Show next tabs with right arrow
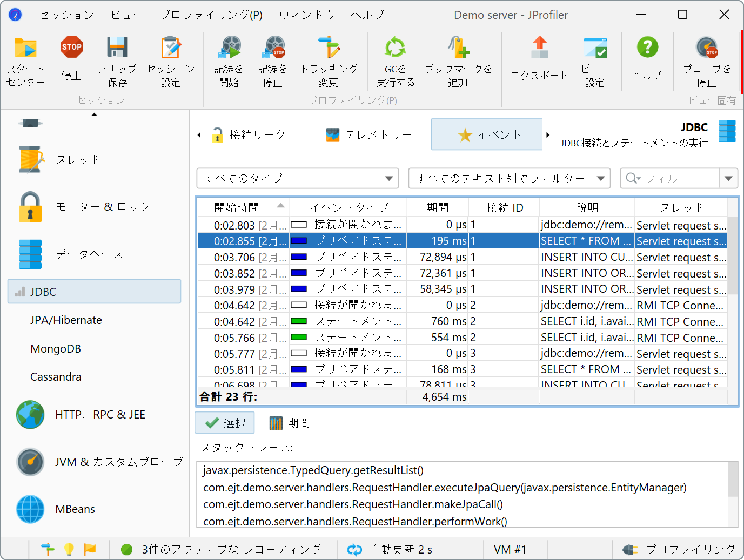This screenshot has width=744, height=560. click(x=548, y=135)
